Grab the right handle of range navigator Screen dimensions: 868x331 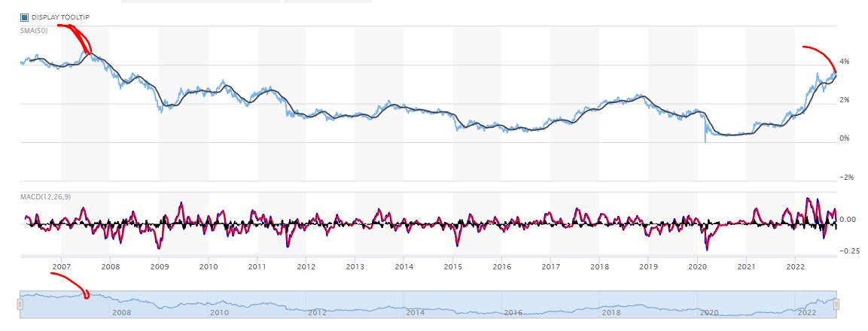point(836,304)
